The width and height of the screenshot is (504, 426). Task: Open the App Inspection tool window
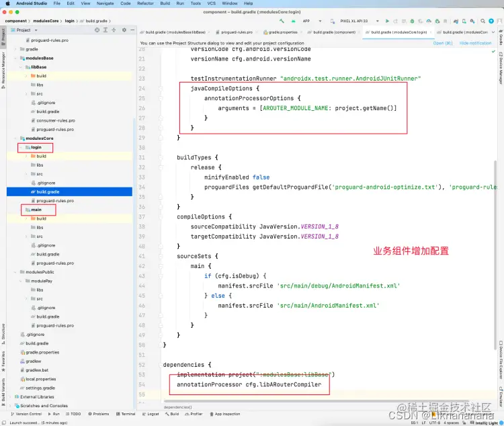tap(224, 414)
